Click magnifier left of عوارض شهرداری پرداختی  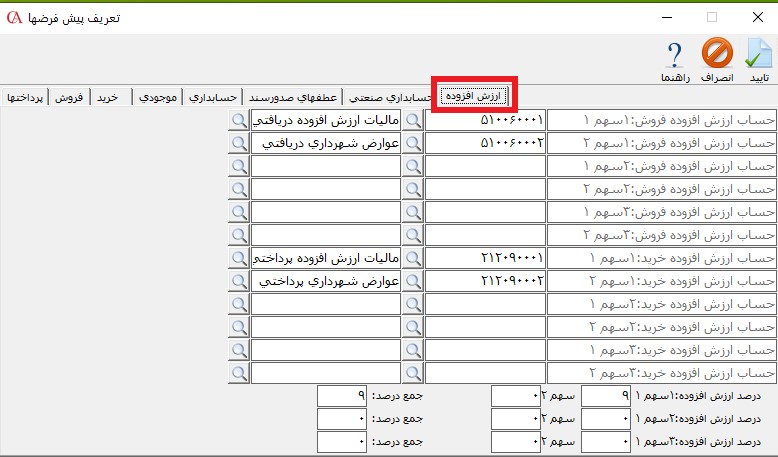238,281
